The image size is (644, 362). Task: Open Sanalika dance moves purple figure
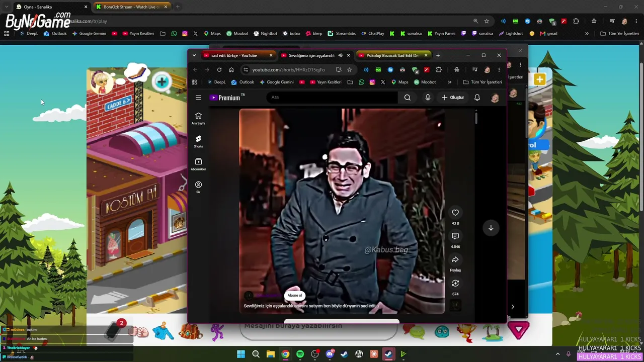[217, 332]
